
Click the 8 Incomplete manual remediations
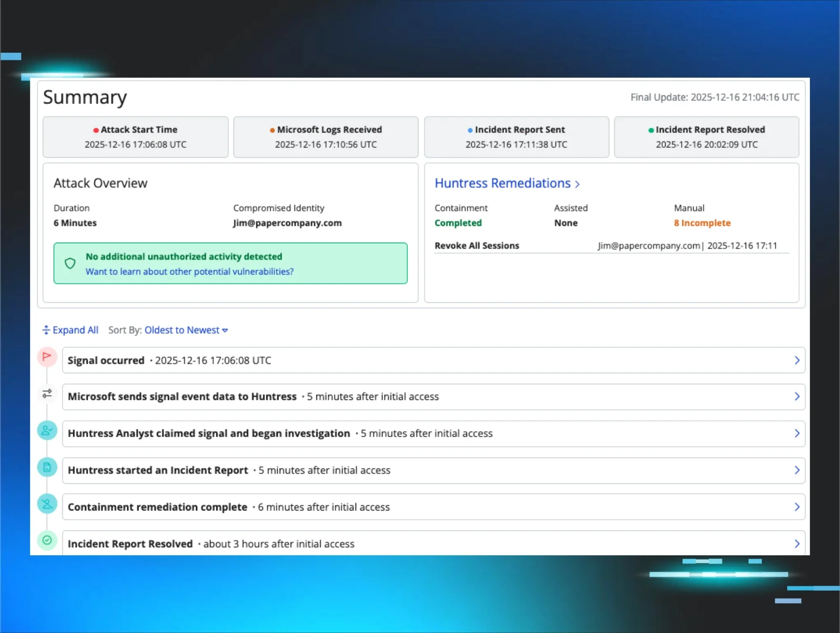tap(702, 223)
